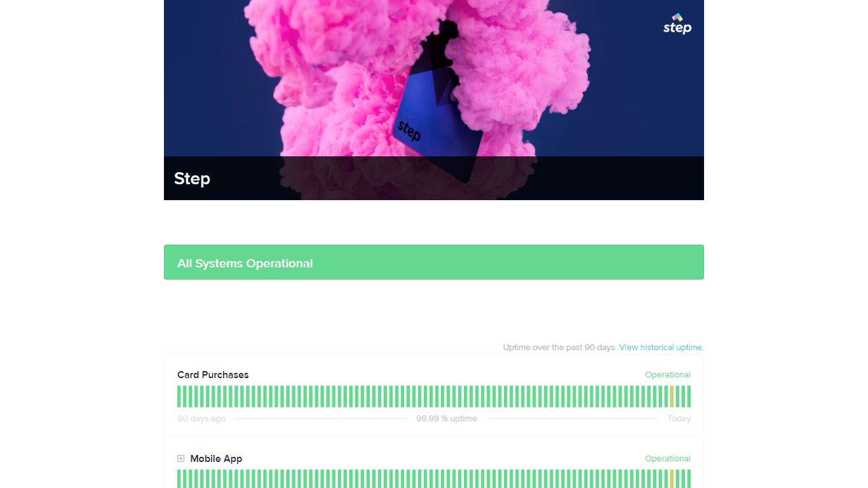Click the All Systems Operational banner
The image size is (868, 488).
tap(434, 262)
